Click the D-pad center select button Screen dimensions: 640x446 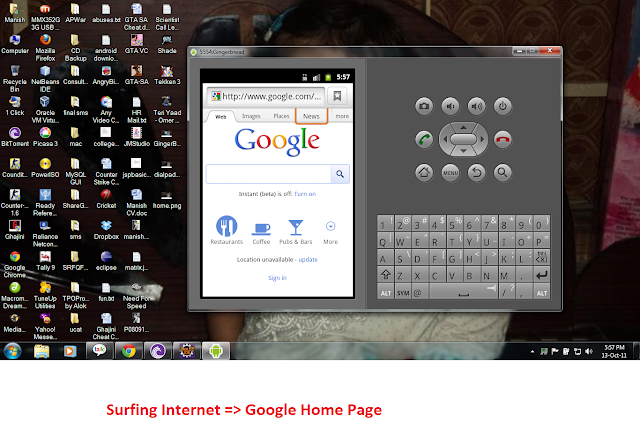click(x=463, y=139)
